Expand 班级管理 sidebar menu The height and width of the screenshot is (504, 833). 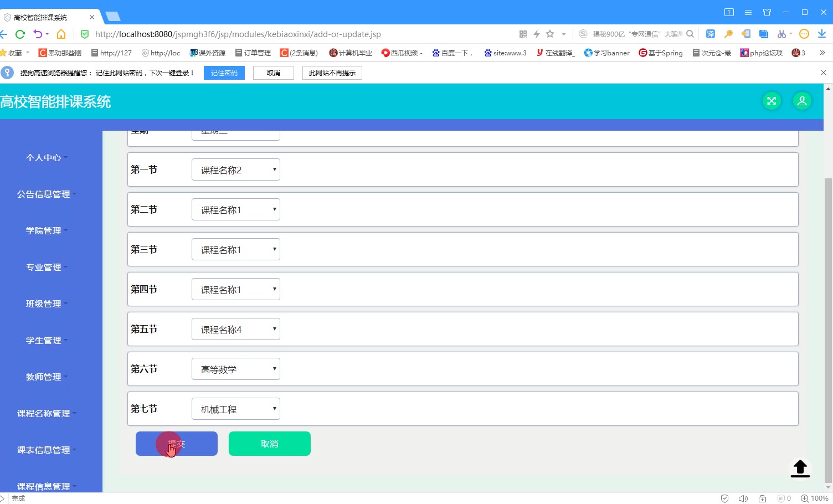tap(47, 304)
